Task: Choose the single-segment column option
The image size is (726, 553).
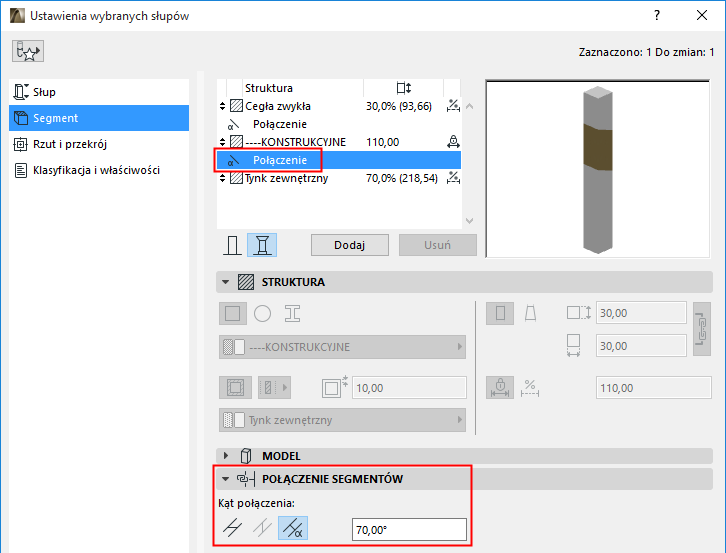Action: tap(232, 245)
